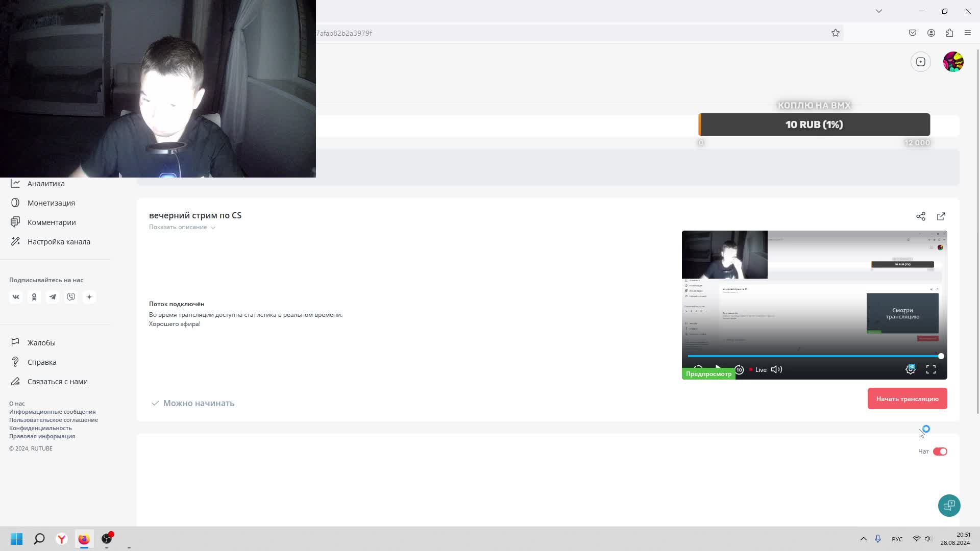Show hidden system tray icons chevron

click(863, 539)
